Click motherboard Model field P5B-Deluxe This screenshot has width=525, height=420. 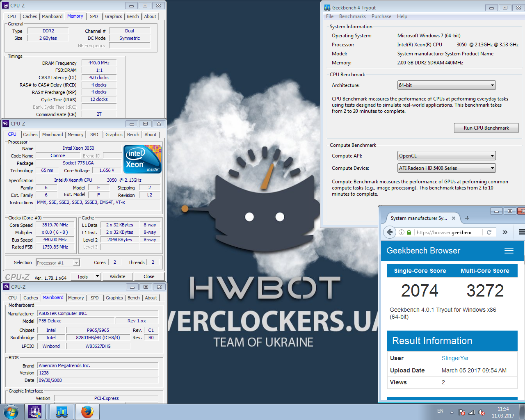tap(76, 321)
